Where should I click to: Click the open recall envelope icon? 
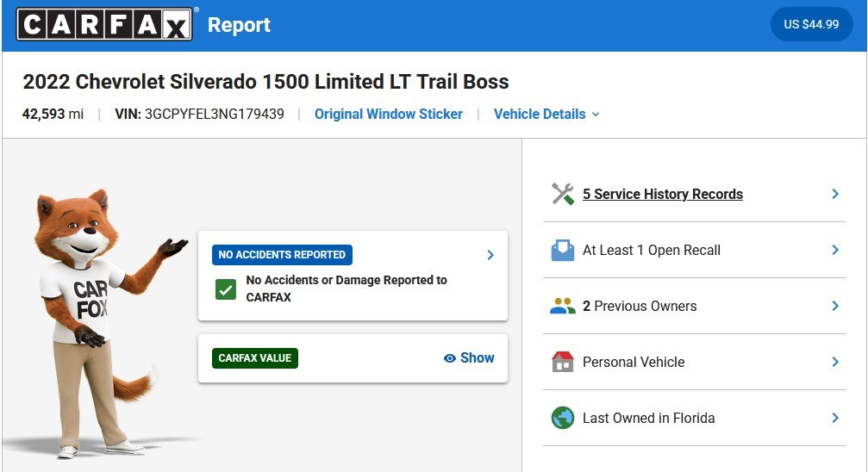coord(562,250)
